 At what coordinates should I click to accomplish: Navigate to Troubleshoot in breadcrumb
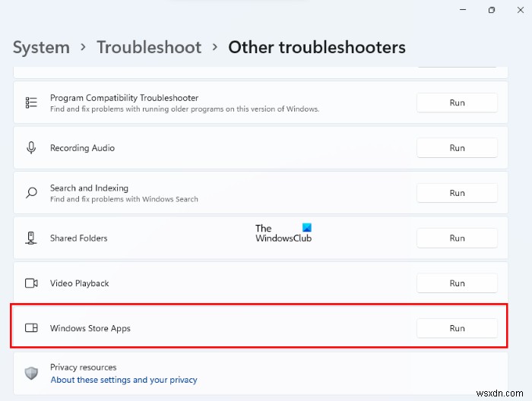click(149, 47)
